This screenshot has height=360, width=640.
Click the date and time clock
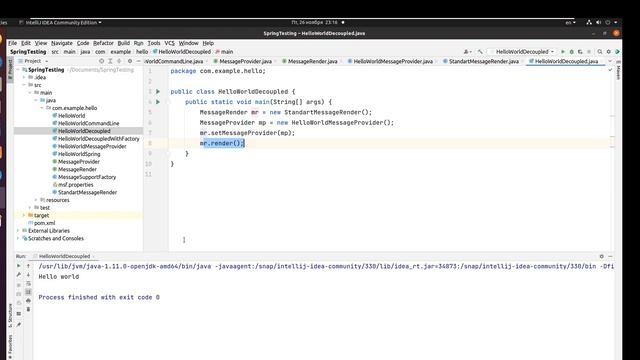tap(315, 22)
